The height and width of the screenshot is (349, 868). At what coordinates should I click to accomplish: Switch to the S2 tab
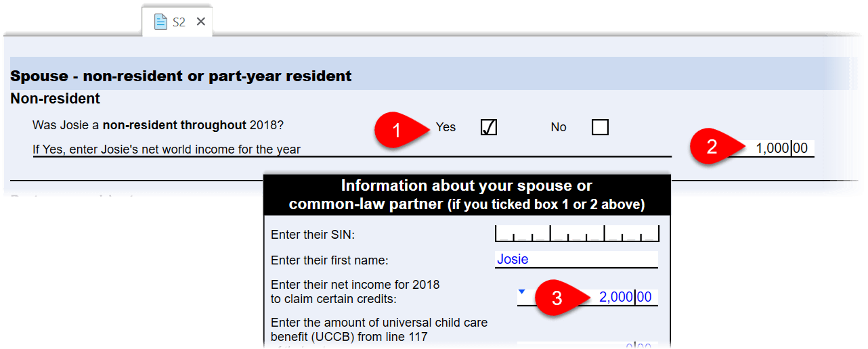tap(178, 22)
